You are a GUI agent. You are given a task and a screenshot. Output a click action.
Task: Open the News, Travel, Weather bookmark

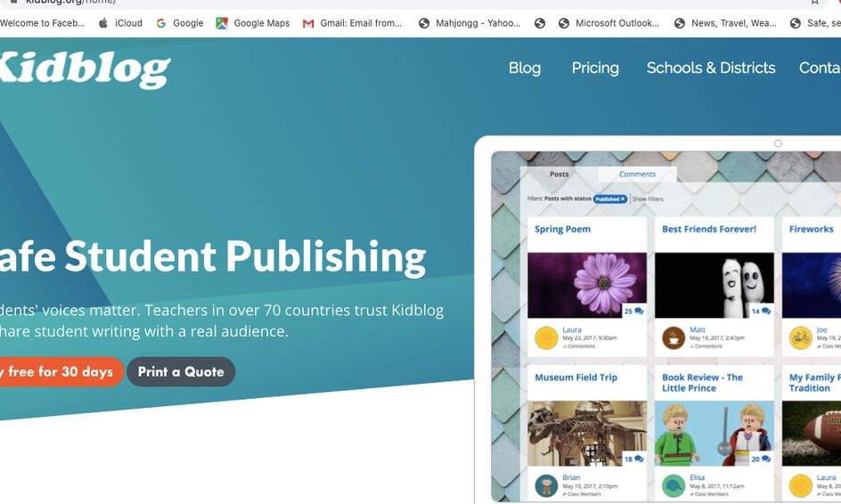click(x=725, y=23)
